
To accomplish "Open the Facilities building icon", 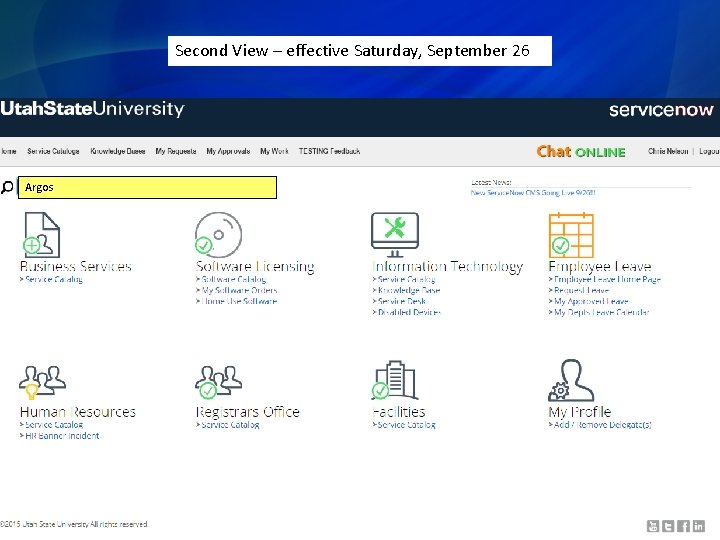I will 395,380.
